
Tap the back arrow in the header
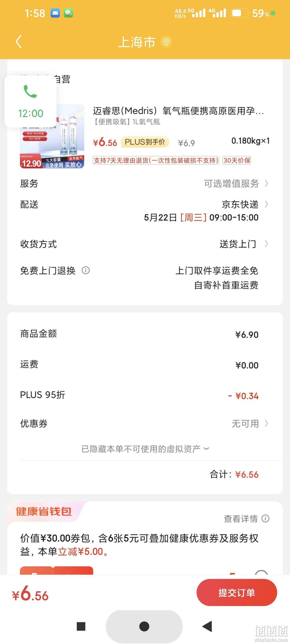[x=19, y=42]
